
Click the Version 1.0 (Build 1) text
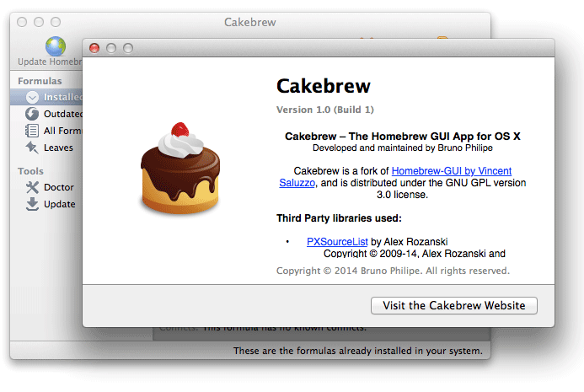point(324,110)
